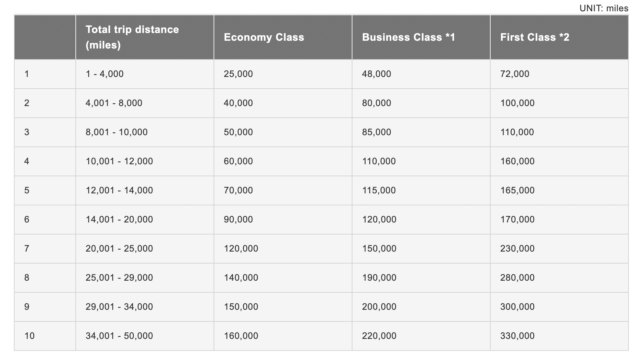Select the 20,001 - 25,000 distance cell
The width and height of the screenshot is (644, 357).
tap(119, 249)
